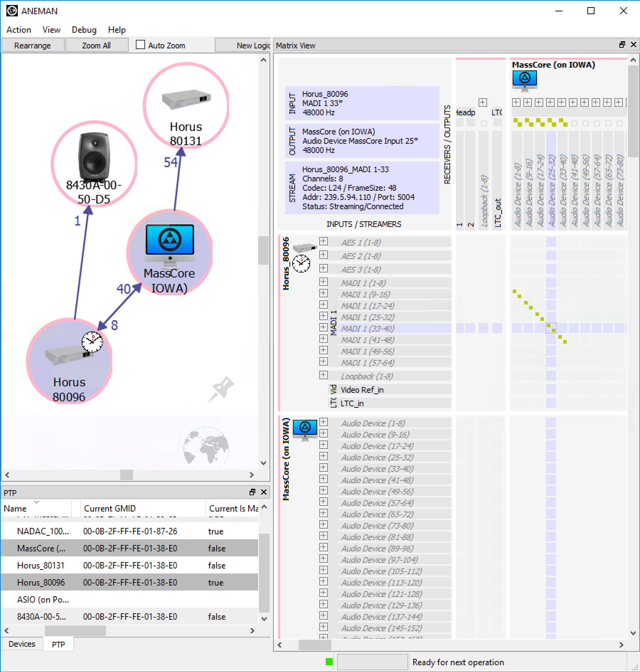Expand the MassCore Audio Device (65-72) input row
The width and height of the screenshot is (640, 672).
click(323, 513)
